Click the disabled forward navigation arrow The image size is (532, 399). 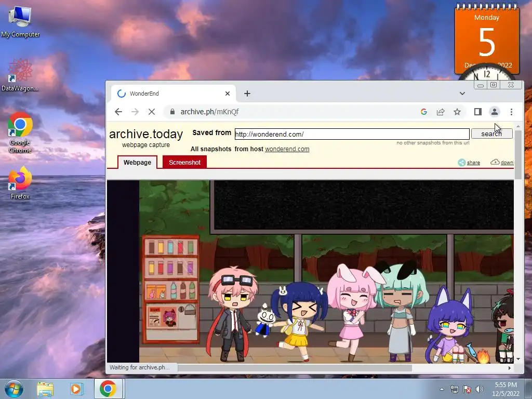[x=135, y=112]
